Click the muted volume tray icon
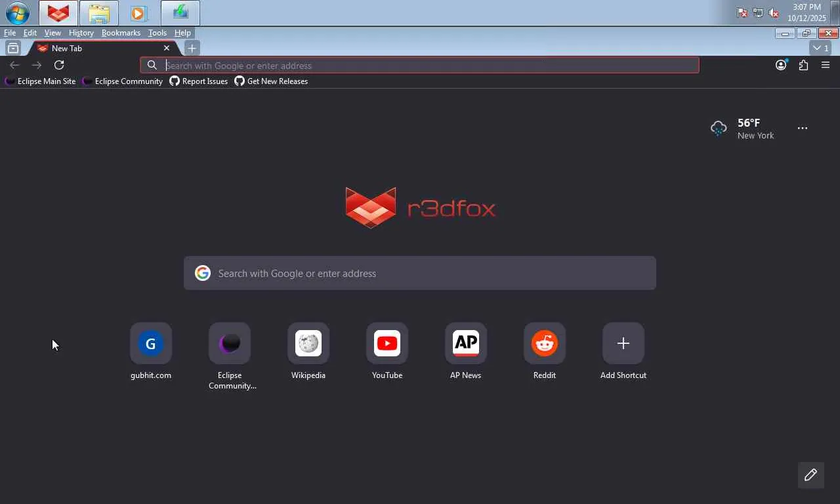 tap(774, 12)
